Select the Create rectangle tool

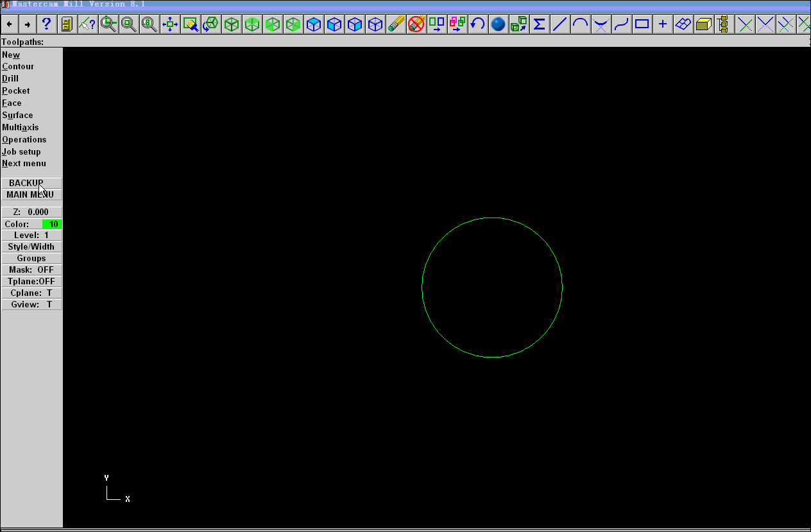click(x=642, y=24)
